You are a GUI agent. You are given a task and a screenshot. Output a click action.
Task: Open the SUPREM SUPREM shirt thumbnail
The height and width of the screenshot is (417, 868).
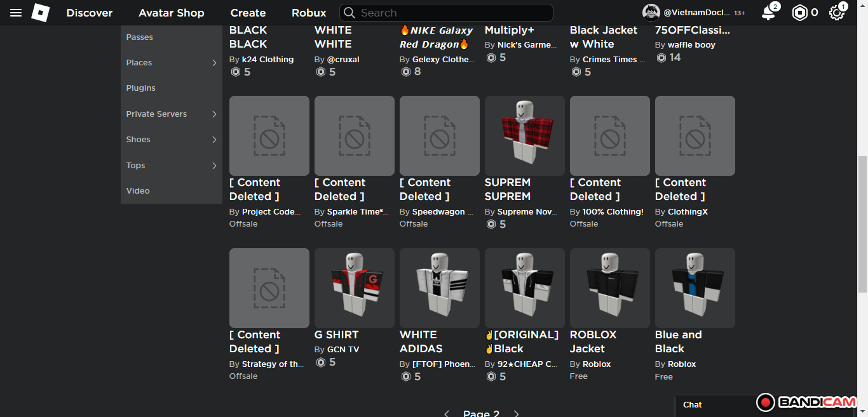[x=524, y=136]
